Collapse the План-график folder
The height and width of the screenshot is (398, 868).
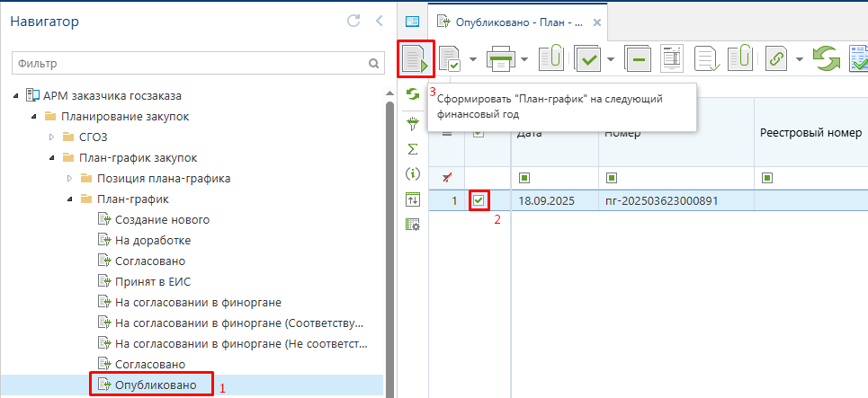(70, 199)
